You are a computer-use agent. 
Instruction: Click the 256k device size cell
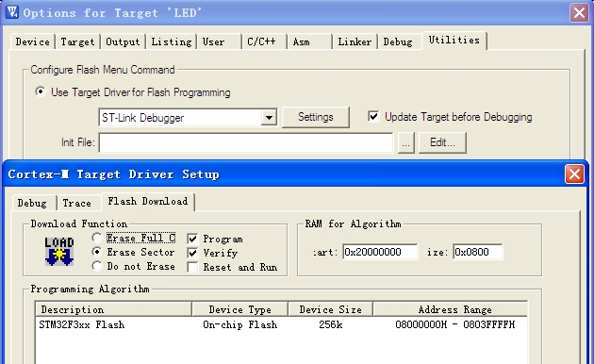tap(330, 324)
